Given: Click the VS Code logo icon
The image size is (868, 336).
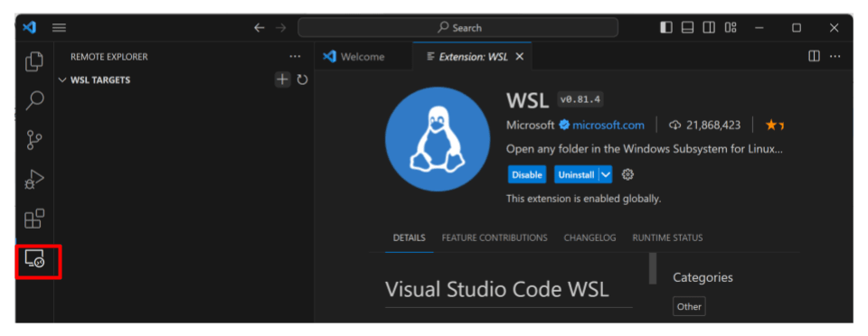Looking at the screenshot, I should [x=29, y=27].
